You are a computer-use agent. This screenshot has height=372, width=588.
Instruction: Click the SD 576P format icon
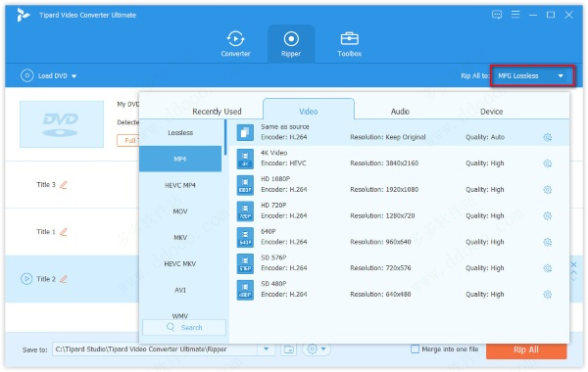245,263
